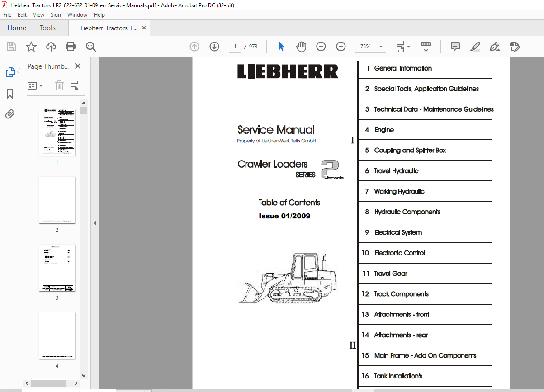
Task: Open the Attachments paperclip panel
Action: click(x=10, y=114)
